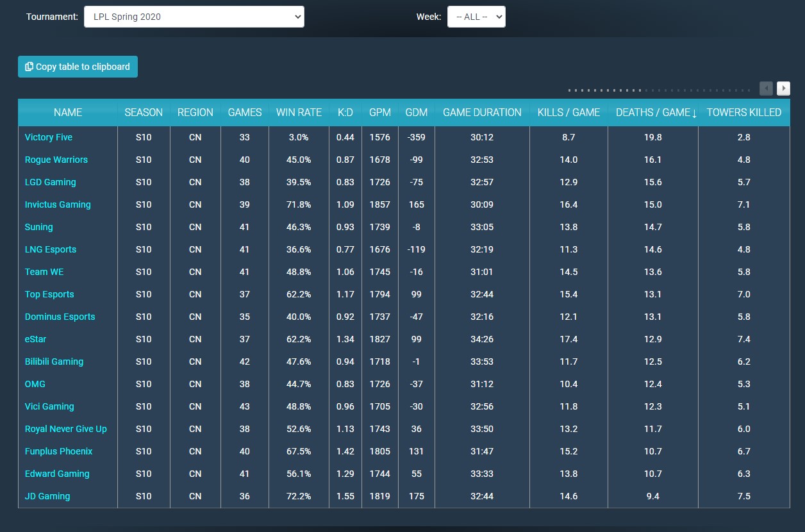
Task: Click the scroll table right arrow
Action: tap(783, 88)
